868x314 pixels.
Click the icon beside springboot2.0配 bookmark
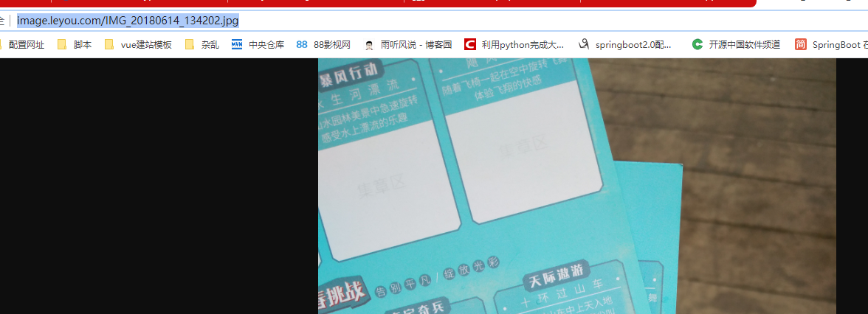583,45
